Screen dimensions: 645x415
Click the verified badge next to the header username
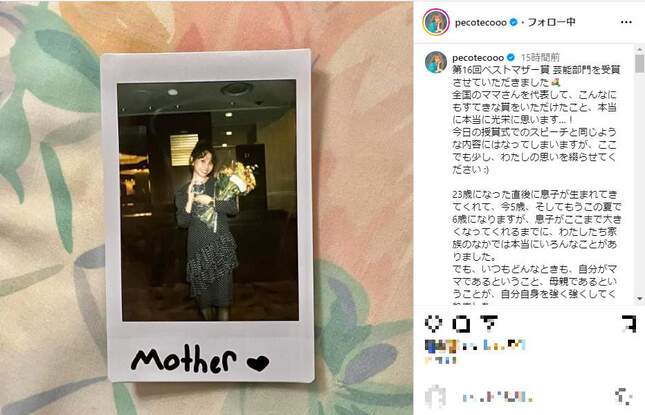click(513, 22)
